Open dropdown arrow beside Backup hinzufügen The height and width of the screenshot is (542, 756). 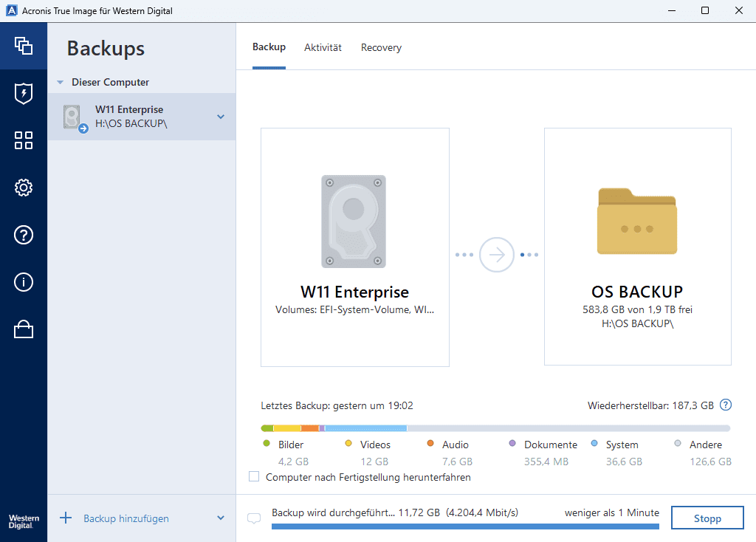[x=220, y=518]
